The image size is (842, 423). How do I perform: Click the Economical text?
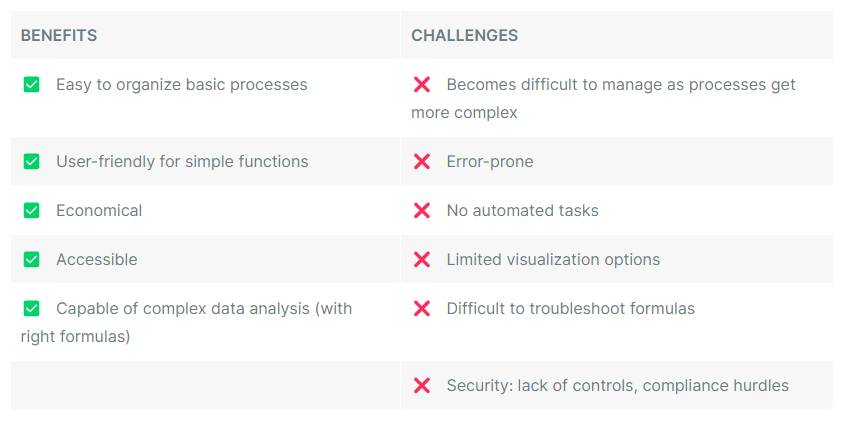(99, 210)
